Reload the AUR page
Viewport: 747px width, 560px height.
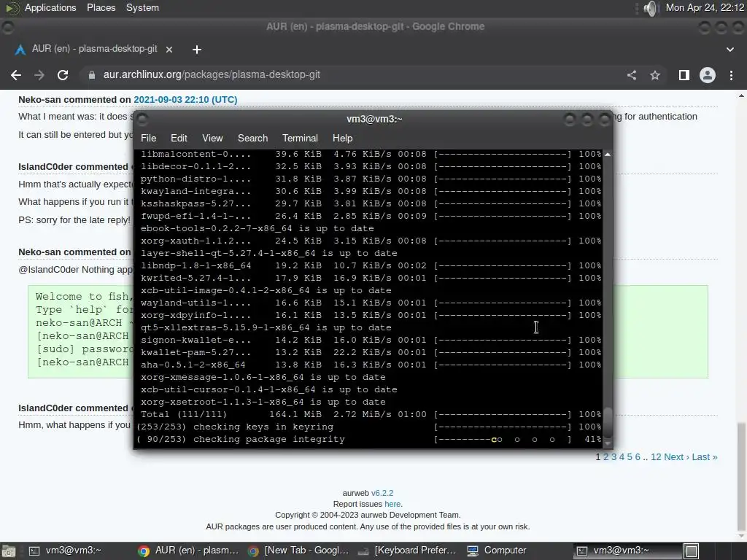click(x=63, y=75)
